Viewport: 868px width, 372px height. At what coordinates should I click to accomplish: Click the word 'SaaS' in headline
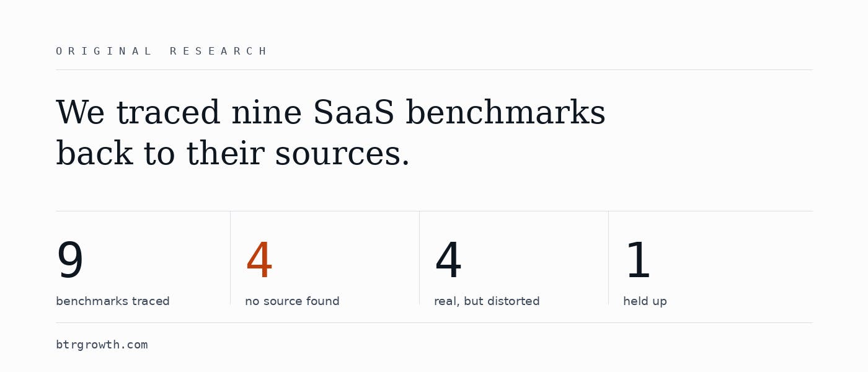click(x=353, y=113)
